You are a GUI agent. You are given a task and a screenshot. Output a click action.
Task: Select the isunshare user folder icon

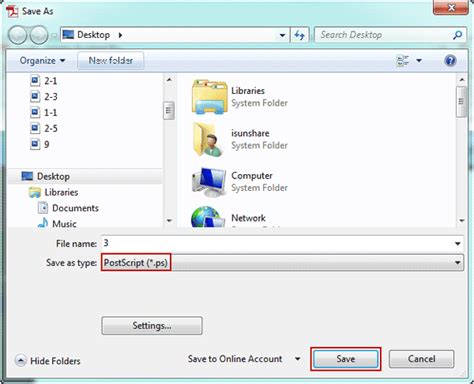pos(208,139)
